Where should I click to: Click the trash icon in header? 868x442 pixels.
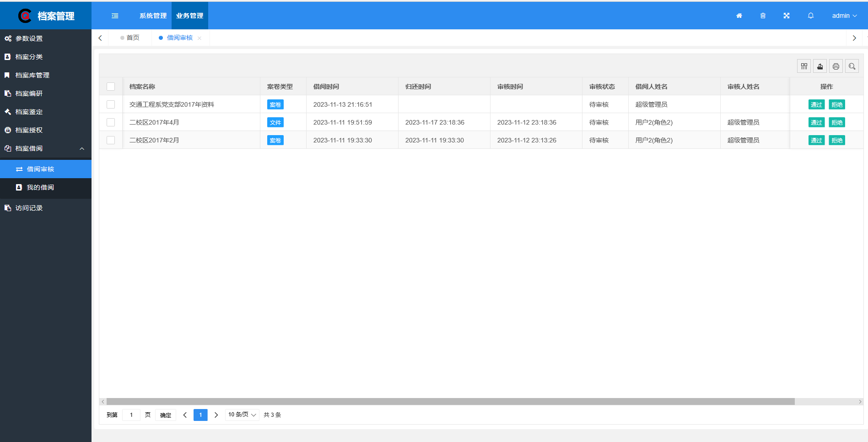pos(763,16)
